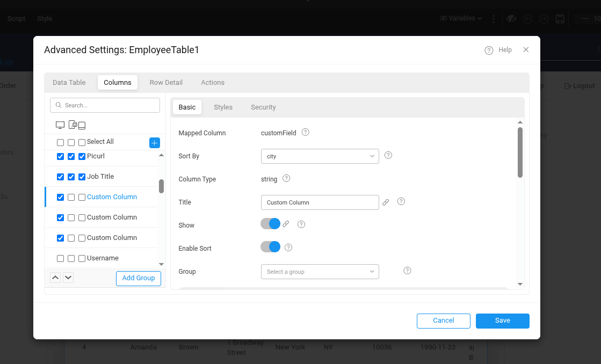Select the desktop view column icon
This screenshot has width=601, height=364.
pos(60,125)
